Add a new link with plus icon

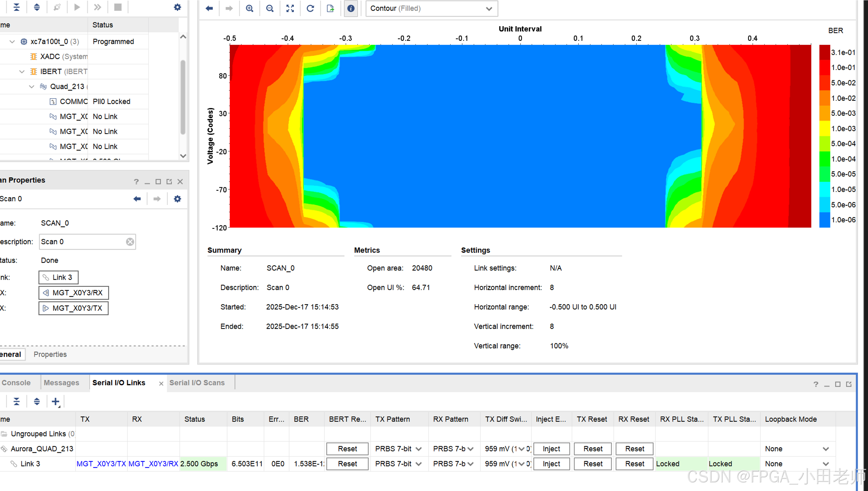click(55, 401)
